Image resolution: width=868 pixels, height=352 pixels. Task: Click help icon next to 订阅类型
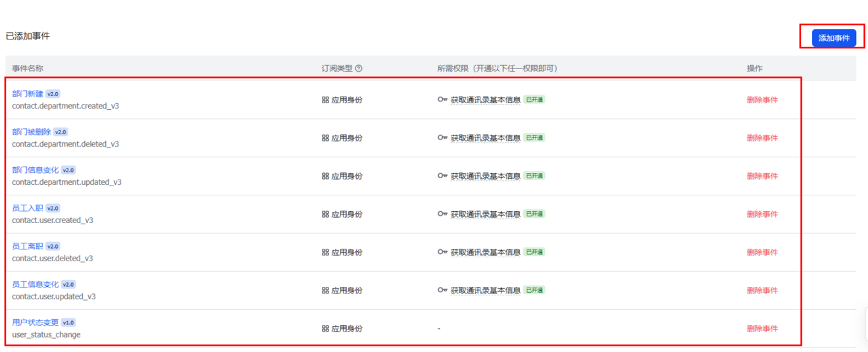point(359,68)
